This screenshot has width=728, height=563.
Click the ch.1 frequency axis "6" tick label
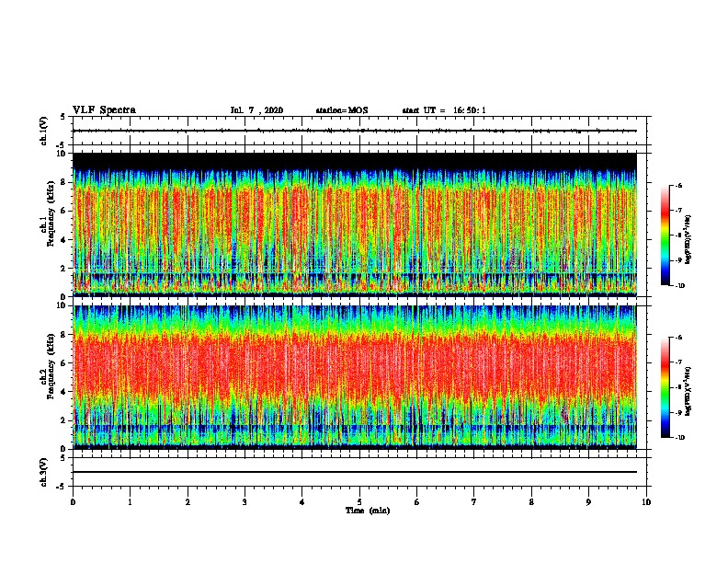pyautogui.click(x=63, y=211)
